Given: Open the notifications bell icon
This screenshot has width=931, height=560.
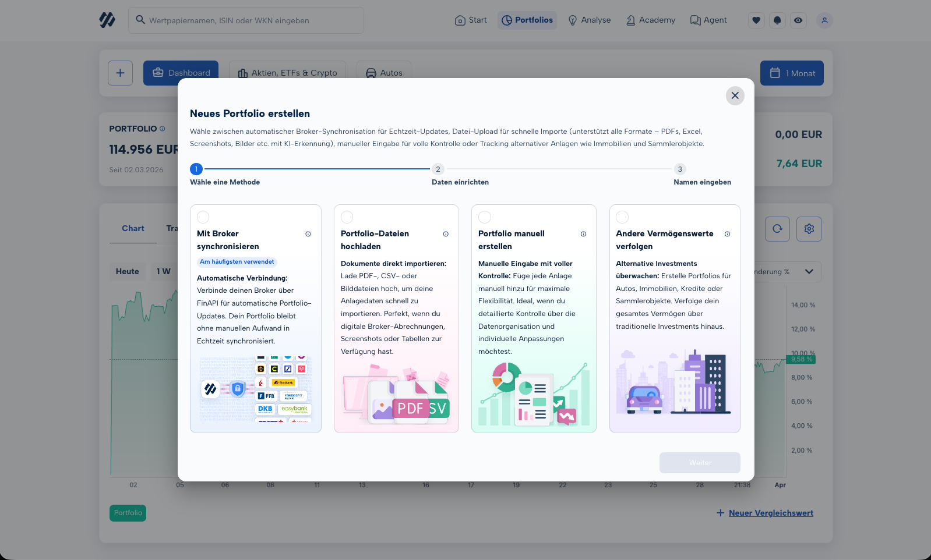Looking at the screenshot, I should click(777, 20).
